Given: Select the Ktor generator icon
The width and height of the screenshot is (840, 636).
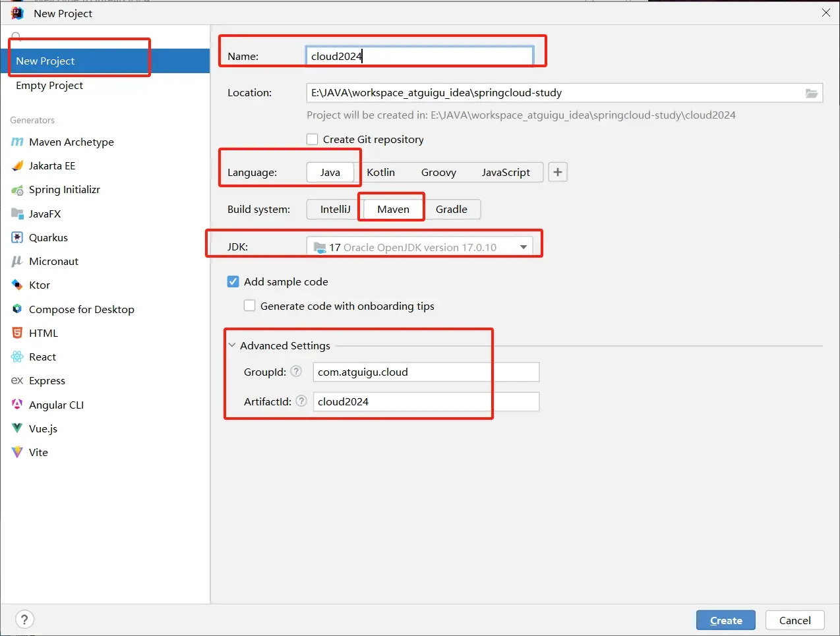Looking at the screenshot, I should tap(17, 285).
